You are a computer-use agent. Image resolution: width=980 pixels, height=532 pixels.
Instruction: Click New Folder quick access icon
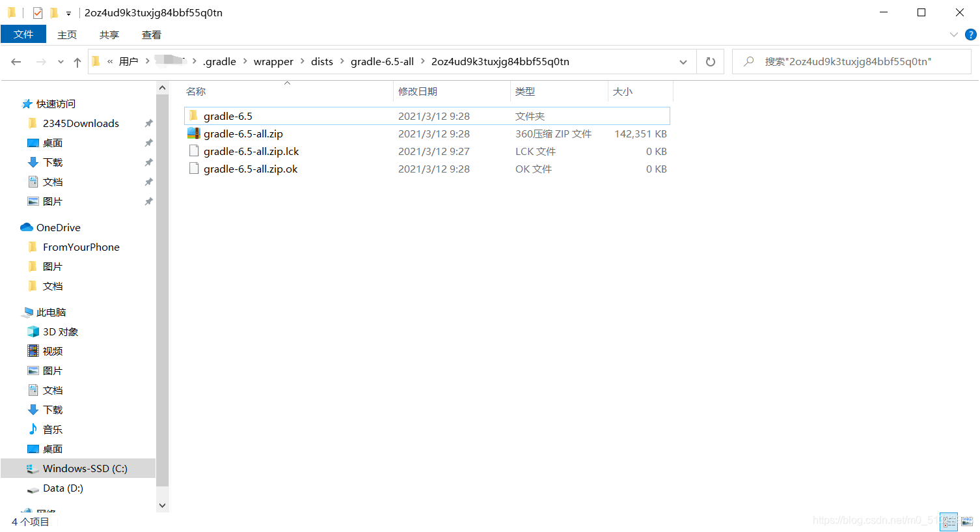[x=54, y=12]
